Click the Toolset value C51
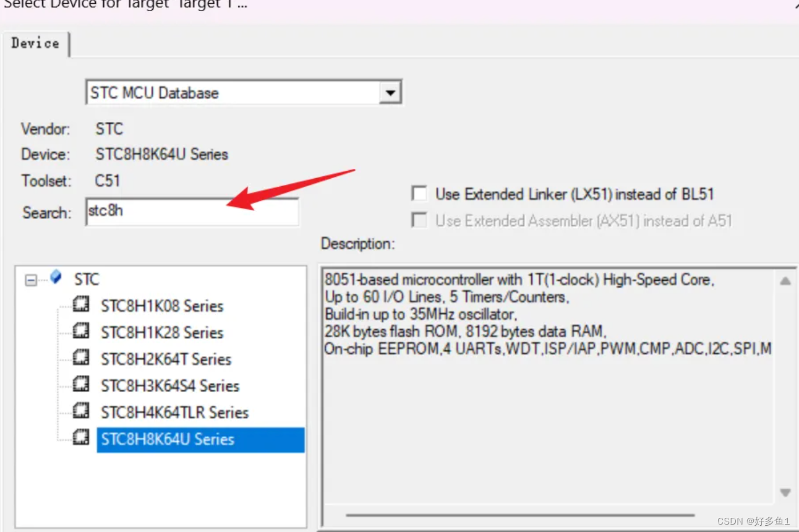Image resolution: width=799 pixels, height=532 pixels. pos(108,181)
